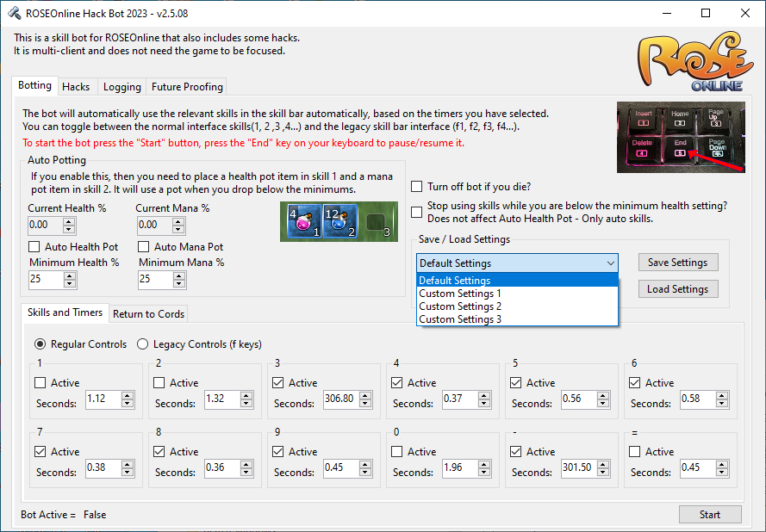Click the mana potion icon in slot 2
The height and width of the screenshot is (532, 766).
[340, 221]
